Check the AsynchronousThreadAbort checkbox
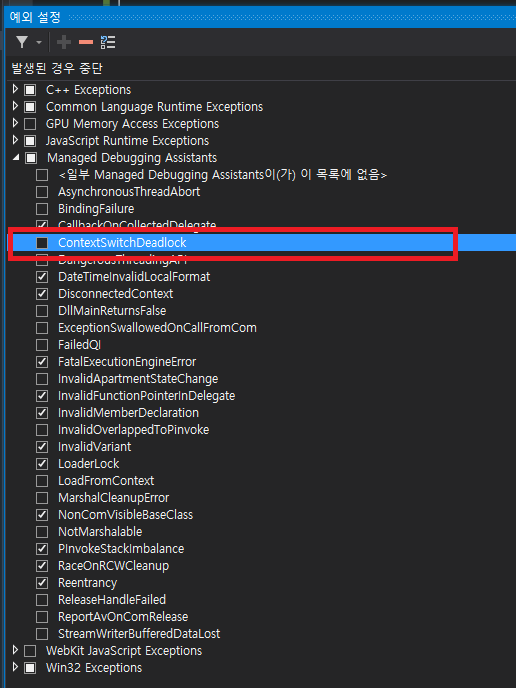The width and height of the screenshot is (516, 688). click(x=42, y=192)
